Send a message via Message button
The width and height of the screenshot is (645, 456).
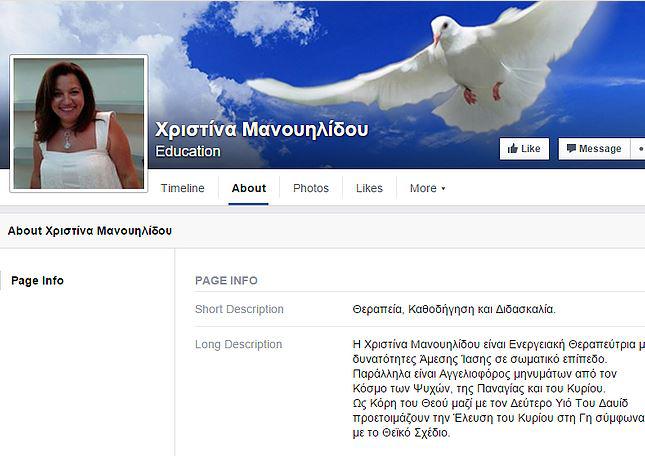pyautogui.click(x=594, y=148)
